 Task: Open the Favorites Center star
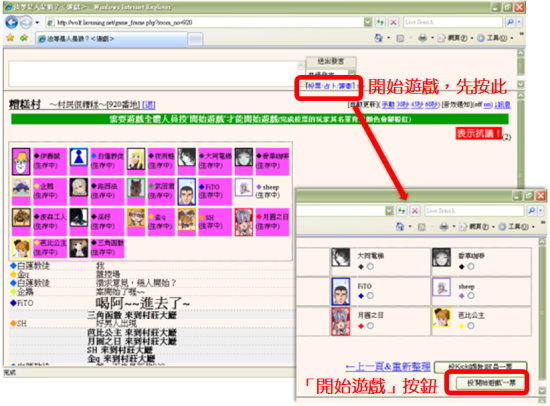[x=10, y=38]
